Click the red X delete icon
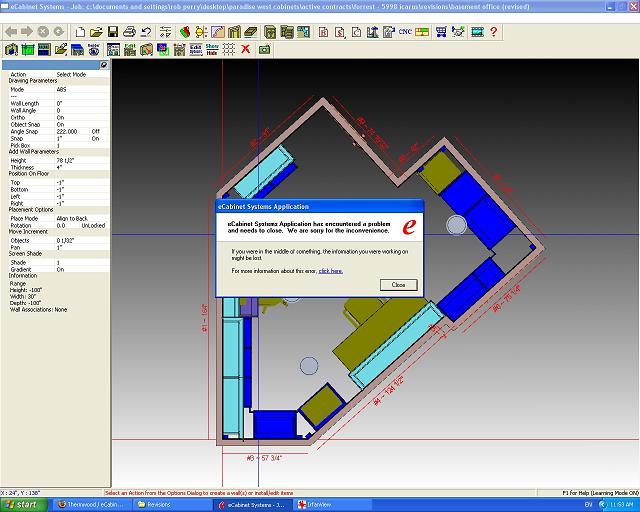The width and height of the screenshot is (640, 512). pos(245,49)
